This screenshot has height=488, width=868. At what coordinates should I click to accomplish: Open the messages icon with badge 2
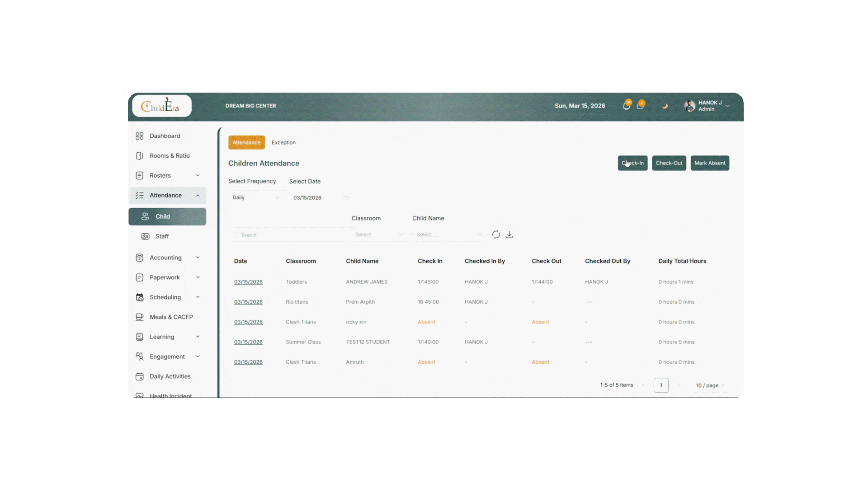[640, 106]
